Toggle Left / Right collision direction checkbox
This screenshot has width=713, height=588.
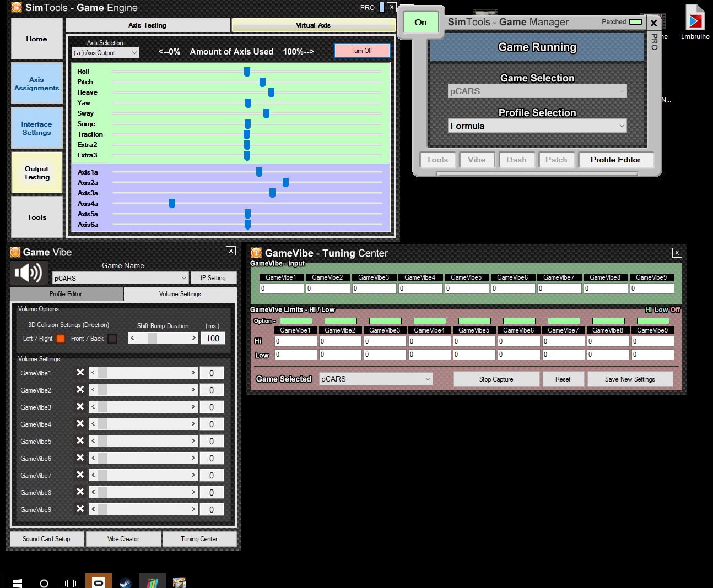pos(61,339)
